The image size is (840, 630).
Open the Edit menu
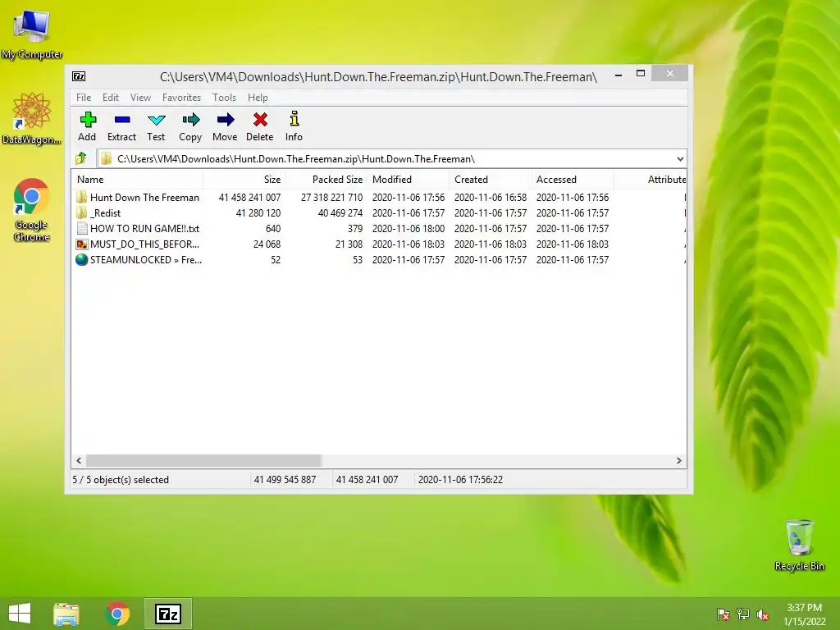click(x=111, y=98)
